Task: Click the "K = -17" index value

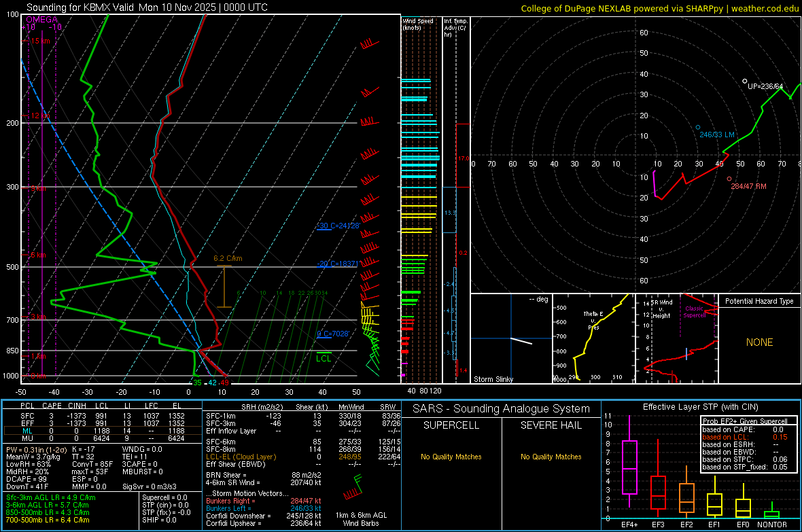Action: click(84, 449)
